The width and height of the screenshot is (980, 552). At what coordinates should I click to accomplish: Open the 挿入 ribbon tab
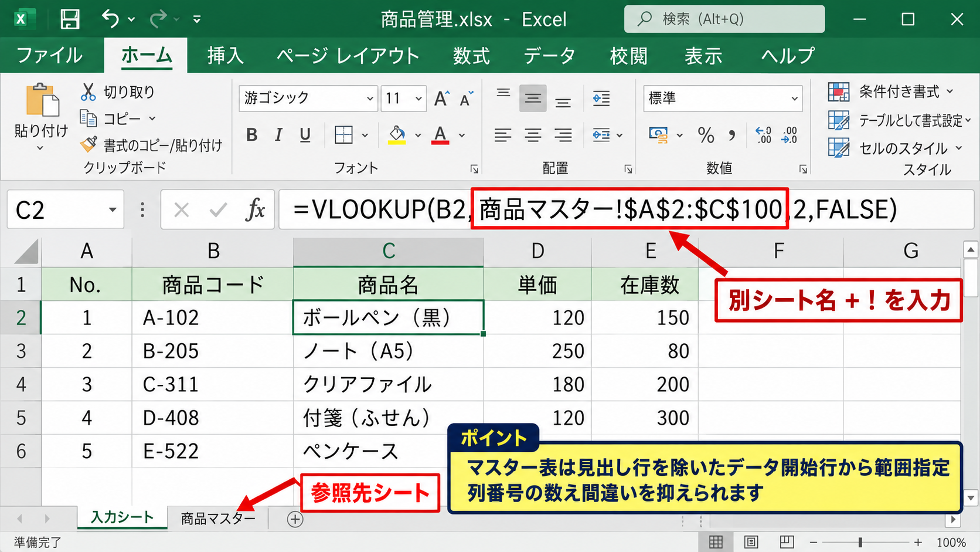point(226,56)
